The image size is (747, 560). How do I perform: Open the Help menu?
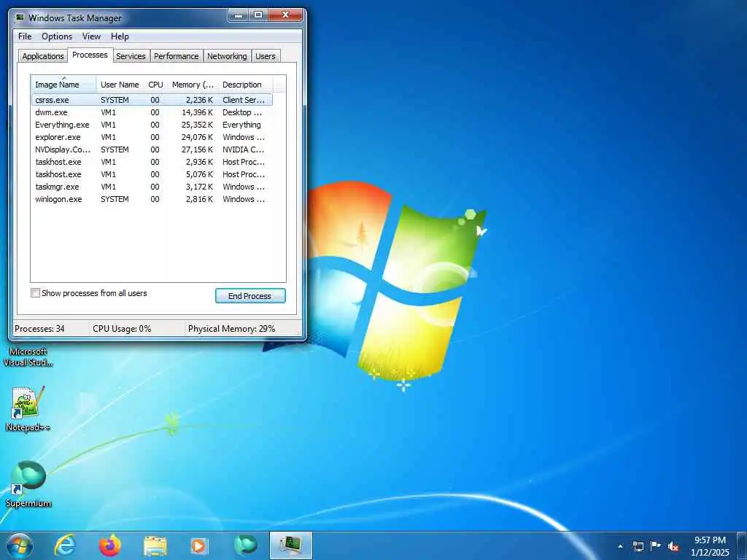pos(120,36)
